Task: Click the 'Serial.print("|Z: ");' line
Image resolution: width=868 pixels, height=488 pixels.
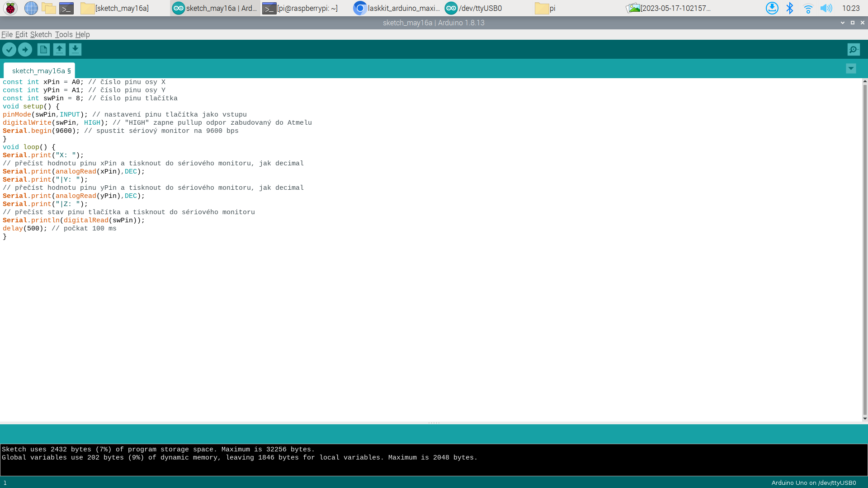Action: [x=45, y=204]
